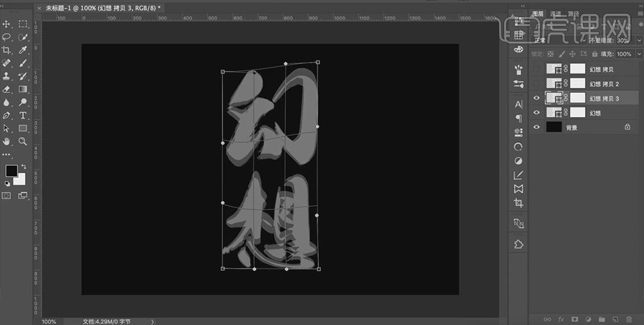The width and height of the screenshot is (644, 325).
Task: Select the Quick Selection tool
Action: [23, 37]
